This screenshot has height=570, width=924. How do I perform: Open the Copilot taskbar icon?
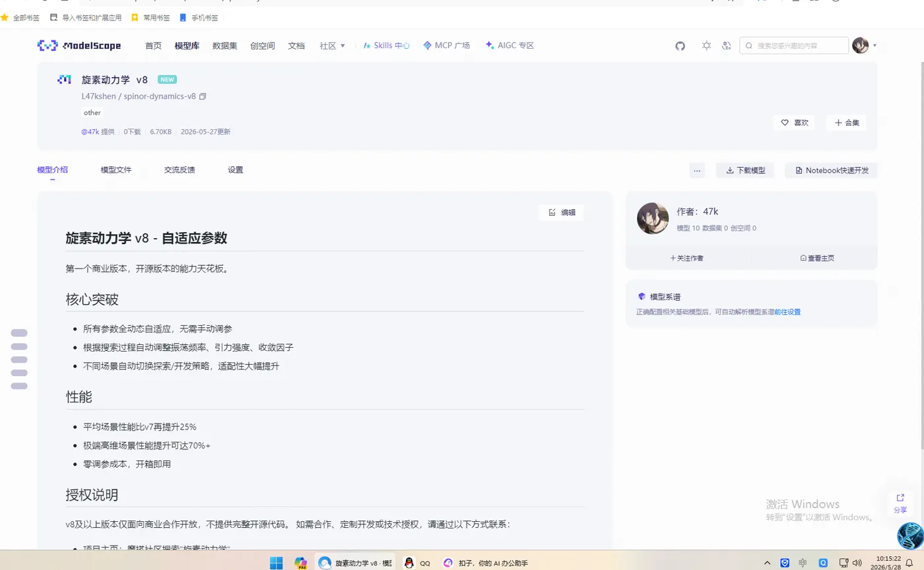tap(301, 563)
